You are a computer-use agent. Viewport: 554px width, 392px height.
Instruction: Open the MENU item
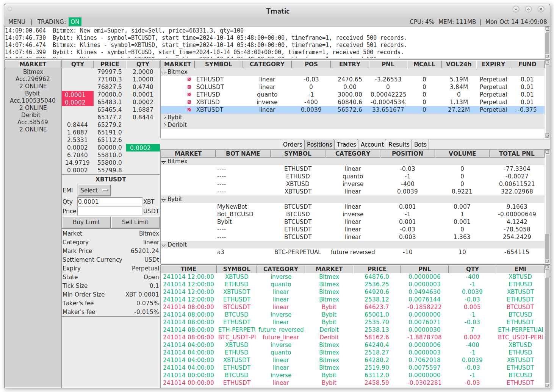pos(17,22)
